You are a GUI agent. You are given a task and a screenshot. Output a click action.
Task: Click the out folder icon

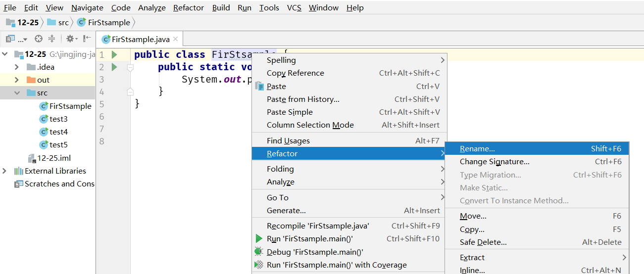[31, 80]
